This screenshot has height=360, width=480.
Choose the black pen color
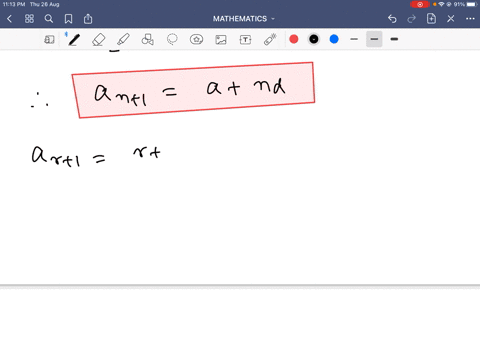point(314,39)
